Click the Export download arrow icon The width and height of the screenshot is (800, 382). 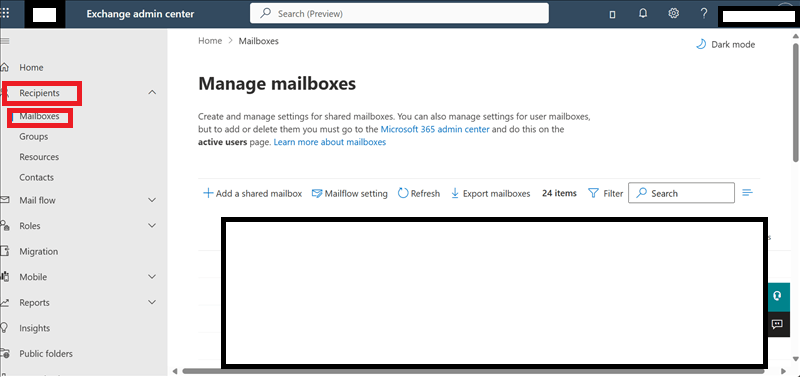point(455,193)
